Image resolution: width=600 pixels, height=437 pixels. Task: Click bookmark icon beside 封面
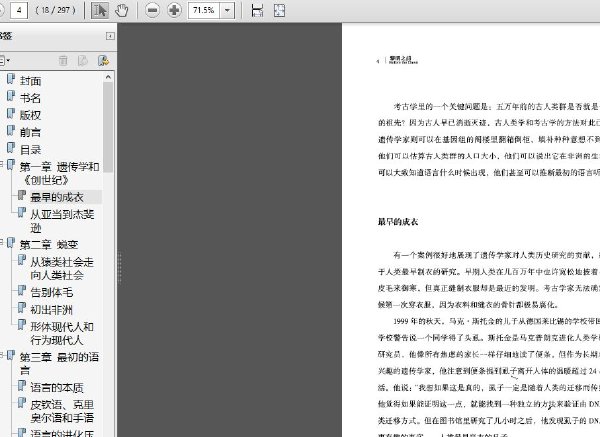[x=11, y=79]
